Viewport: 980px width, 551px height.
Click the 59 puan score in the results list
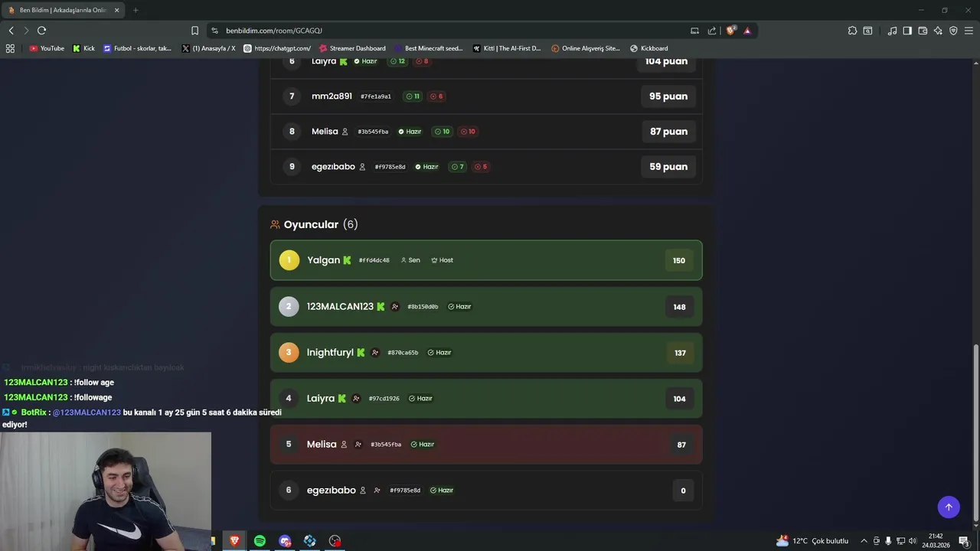(668, 167)
